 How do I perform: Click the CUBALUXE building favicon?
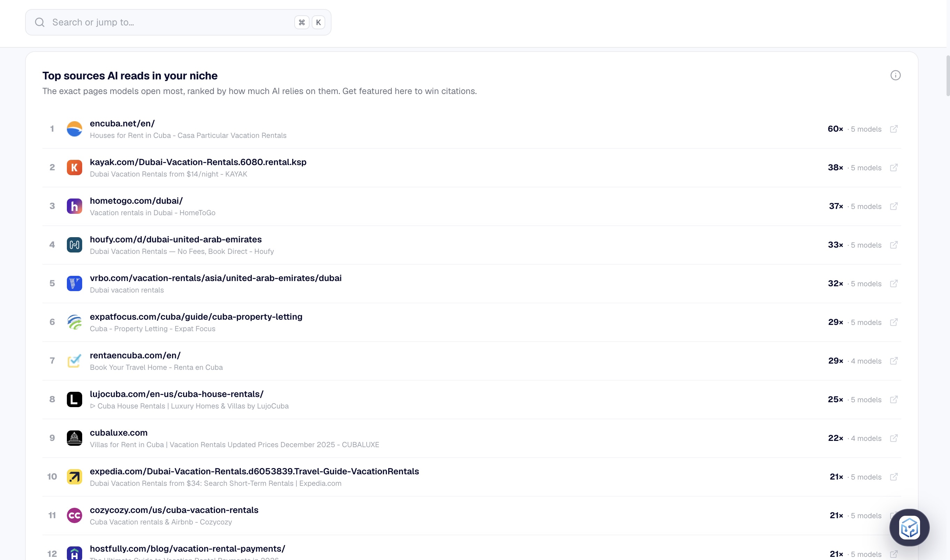click(74, 438)
